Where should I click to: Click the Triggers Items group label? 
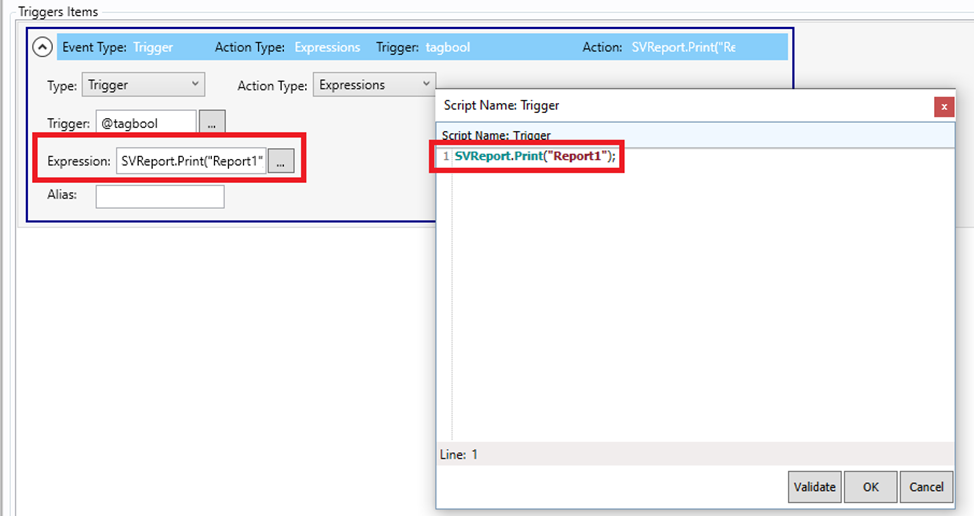(x=58, y=11)
